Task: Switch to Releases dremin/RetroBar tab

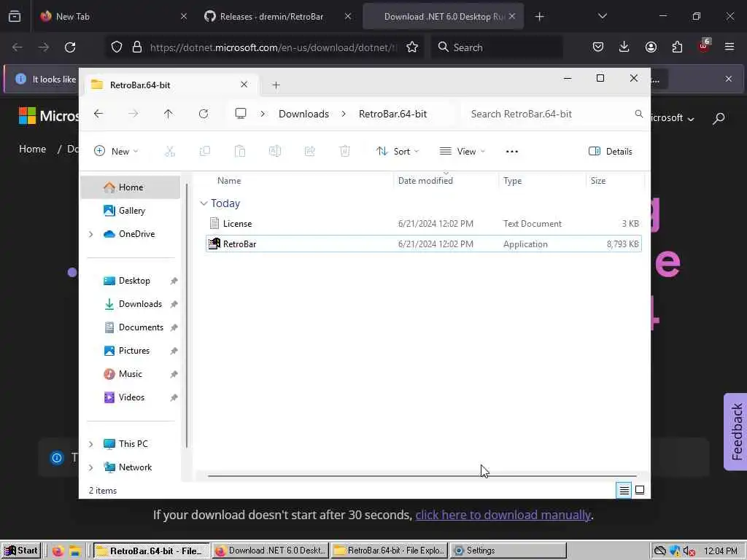Action: tap(278, 17)
